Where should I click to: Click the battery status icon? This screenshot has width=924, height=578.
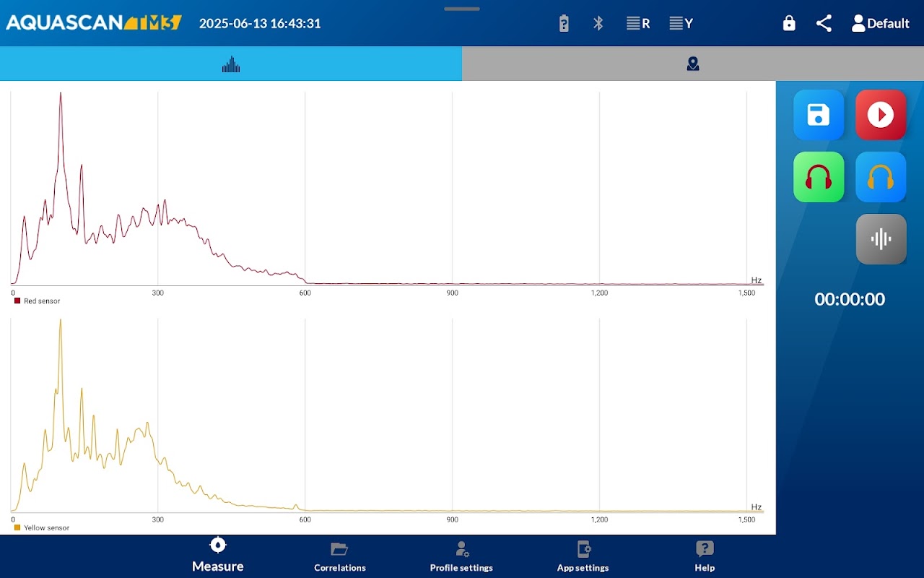click(x=564, y=23)
